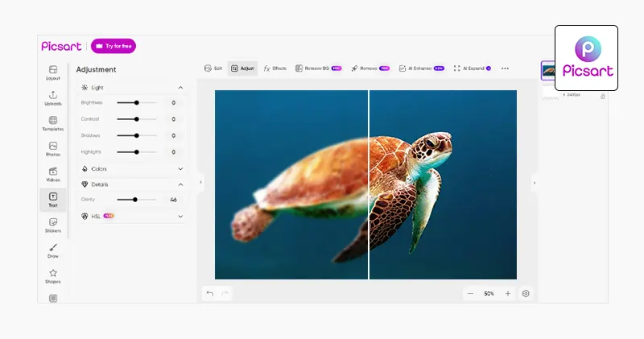This screenshot has width=644, height=339.
Task: Collapse the left panel arrow
Action: click(x=200, y=182)
